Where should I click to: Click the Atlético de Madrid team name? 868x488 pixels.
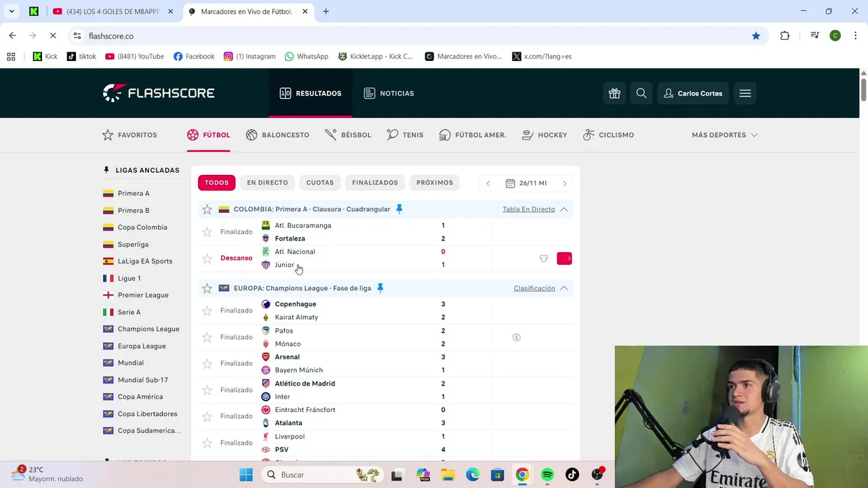[305, 384]
